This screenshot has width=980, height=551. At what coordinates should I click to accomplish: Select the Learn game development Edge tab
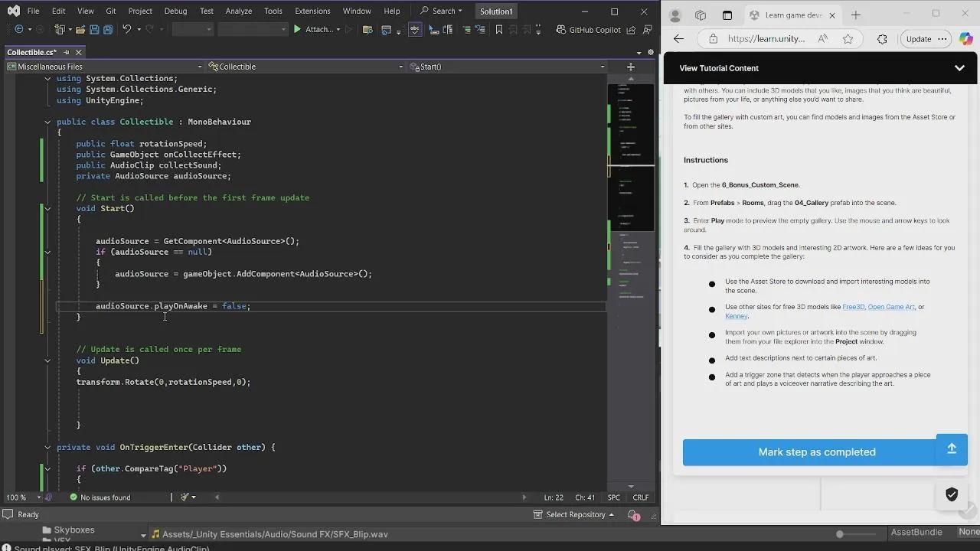792,15
